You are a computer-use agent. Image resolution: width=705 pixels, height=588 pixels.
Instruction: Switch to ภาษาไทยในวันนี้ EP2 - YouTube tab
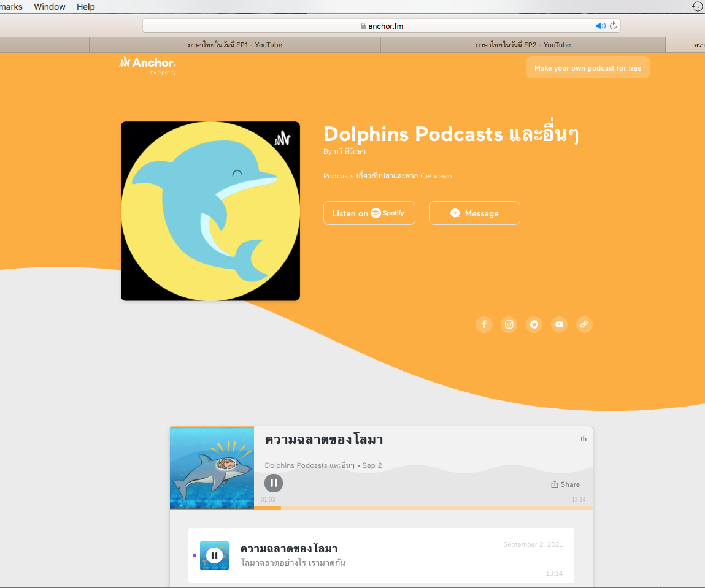tap(523, 45)
